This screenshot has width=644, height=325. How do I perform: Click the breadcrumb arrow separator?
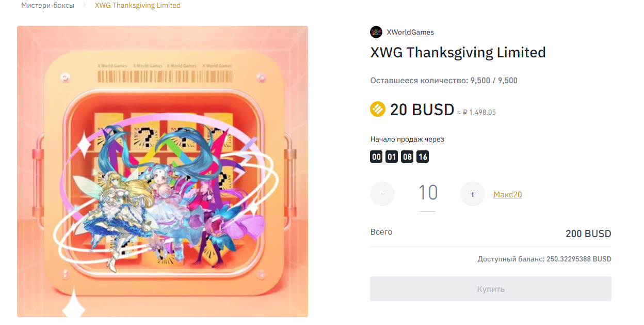(85, 5)
